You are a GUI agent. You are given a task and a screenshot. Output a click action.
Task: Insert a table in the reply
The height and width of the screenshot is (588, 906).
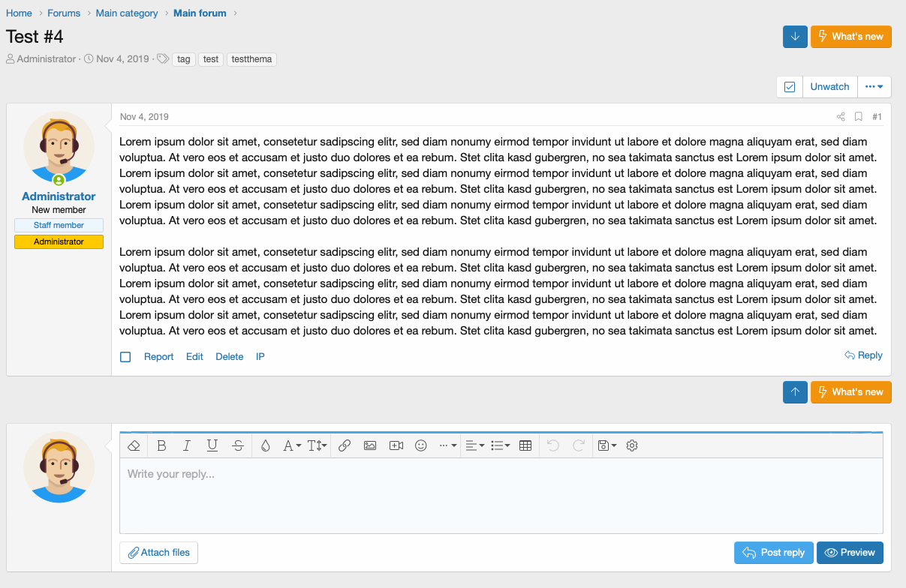point(525,445)
